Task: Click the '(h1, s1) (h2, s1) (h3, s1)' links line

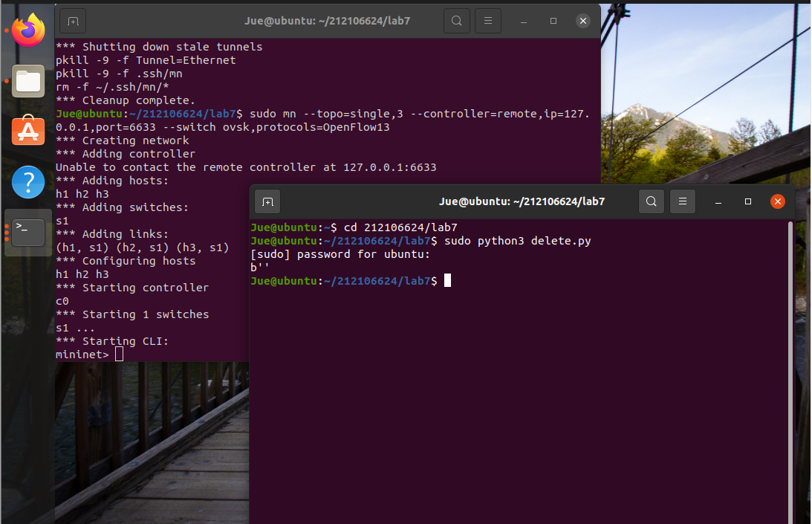Action: click(x=143, y=248)
